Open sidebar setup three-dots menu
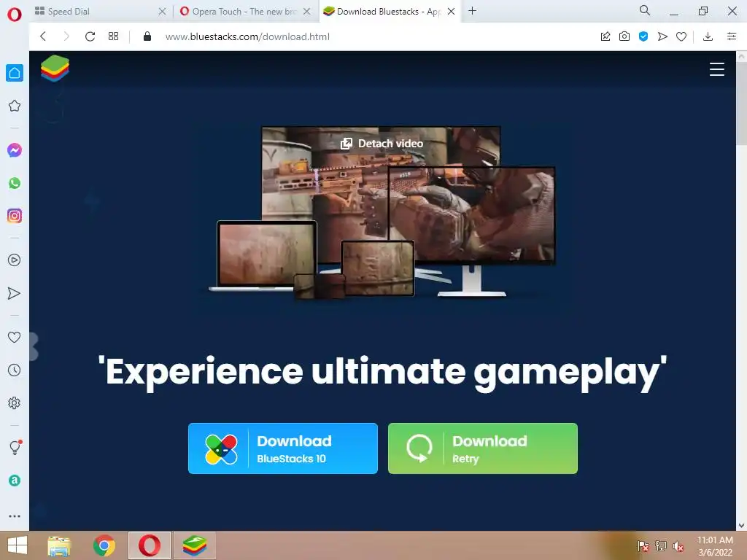The image size is (747, 560). [15, 516]
